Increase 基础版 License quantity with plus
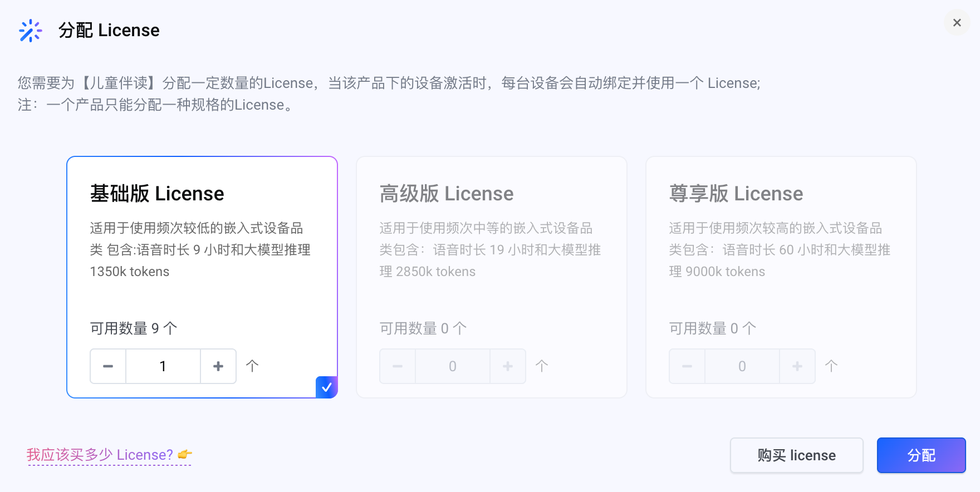Screen dimensions: 980x492 coord(218,366)
